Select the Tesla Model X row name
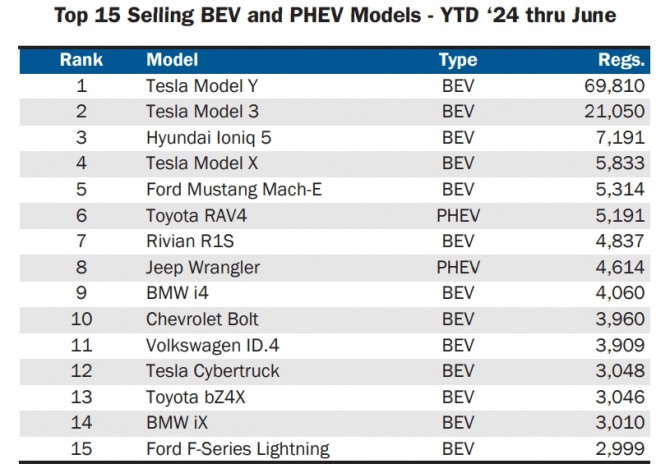This screenshot has width=670, height=473. pos(202,163)
